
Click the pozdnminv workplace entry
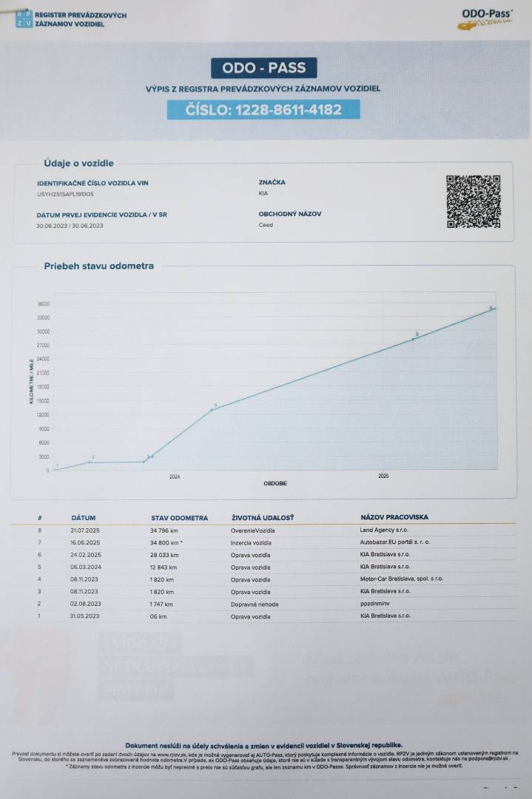374,604
